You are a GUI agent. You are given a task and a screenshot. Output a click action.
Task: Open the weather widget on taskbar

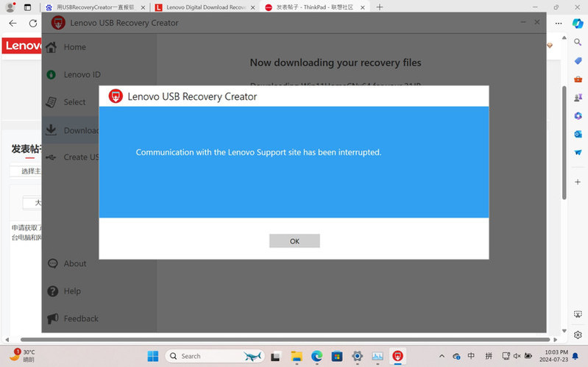click(x=22, y=355)
